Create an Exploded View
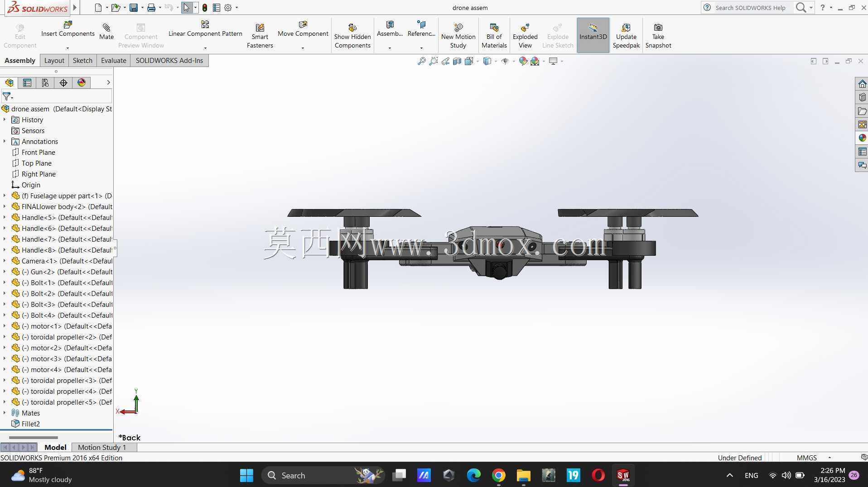868x487 pixels. (525, 36)
